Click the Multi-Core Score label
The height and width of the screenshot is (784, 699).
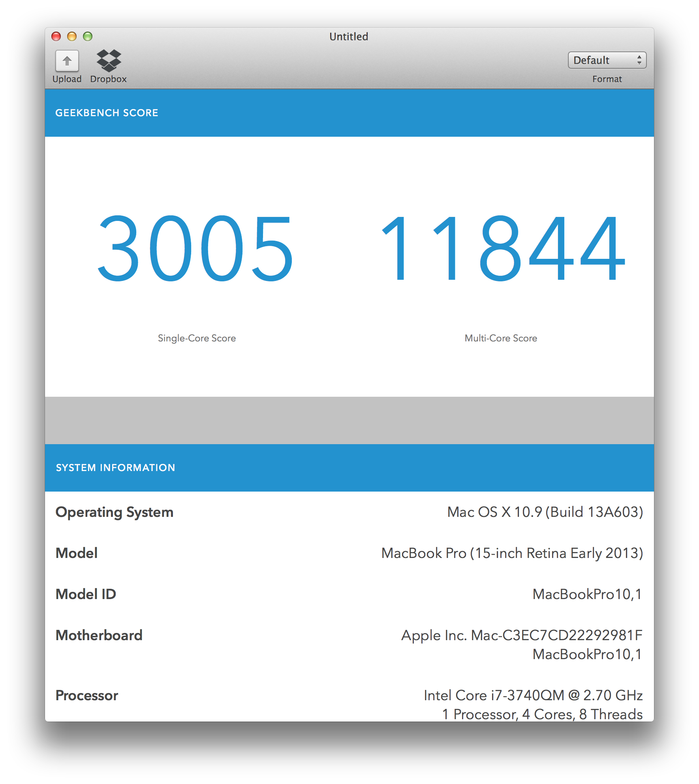tap(501, 338)
